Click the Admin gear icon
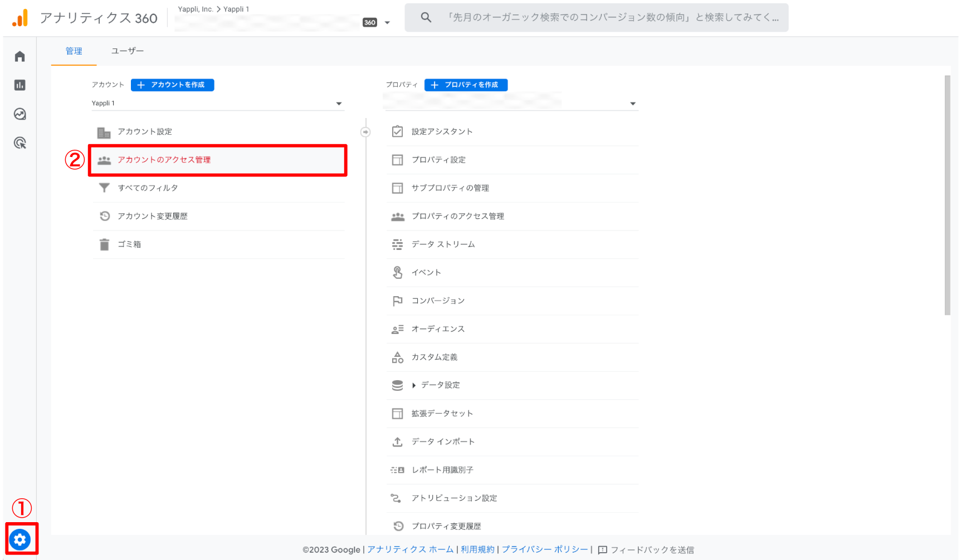 click(20, 539)
